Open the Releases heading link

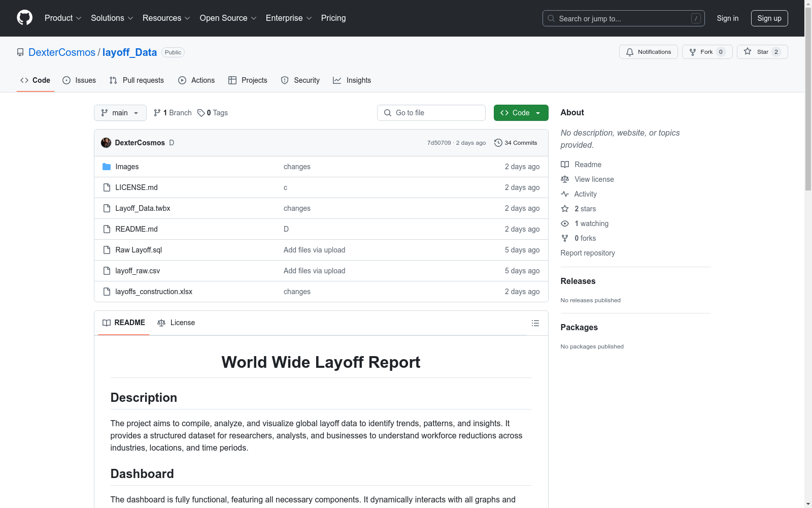pos(578,281)
